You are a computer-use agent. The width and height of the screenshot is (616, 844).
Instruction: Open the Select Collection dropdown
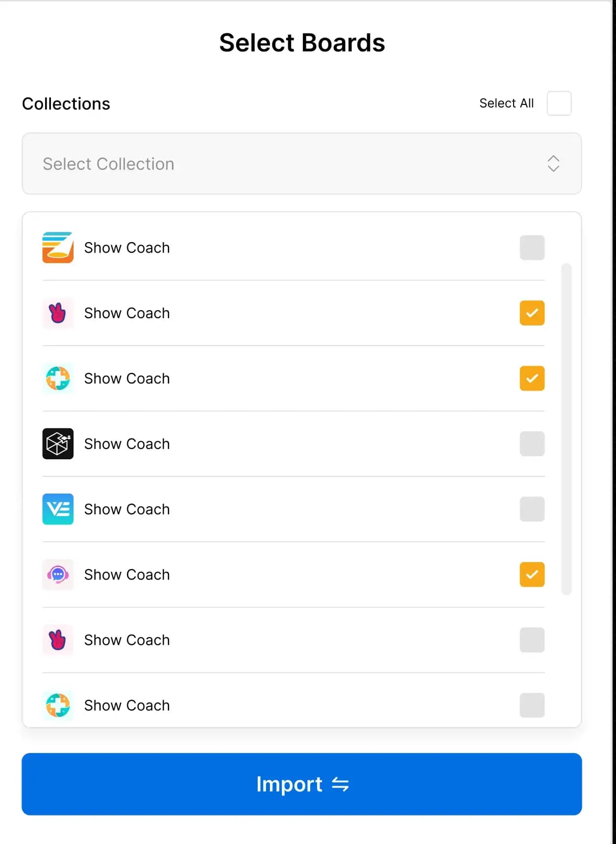[x=302, y=164]
